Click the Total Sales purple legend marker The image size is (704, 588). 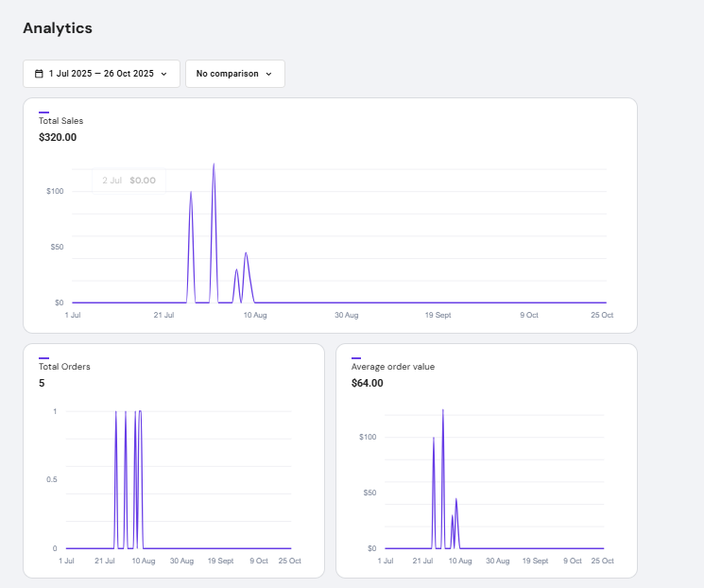pos(43,112)
